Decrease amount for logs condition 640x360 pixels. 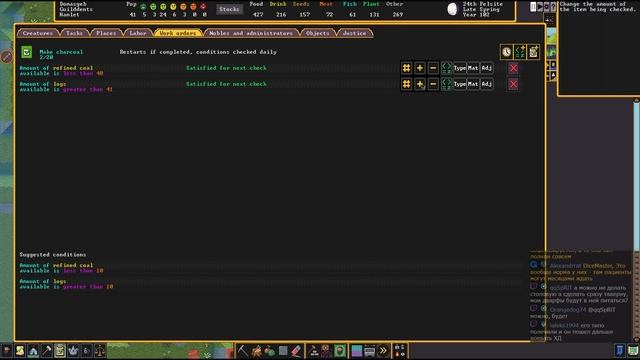click(x=433, y=84)
